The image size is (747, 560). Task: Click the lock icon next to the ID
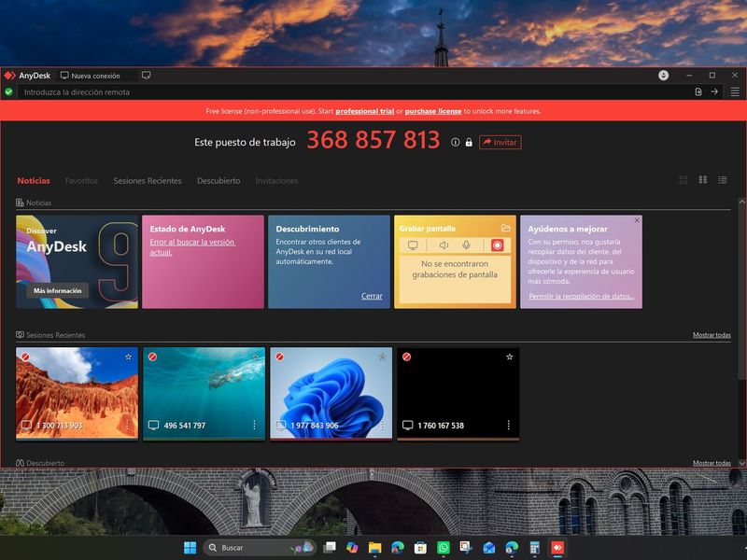click(469, 142)
